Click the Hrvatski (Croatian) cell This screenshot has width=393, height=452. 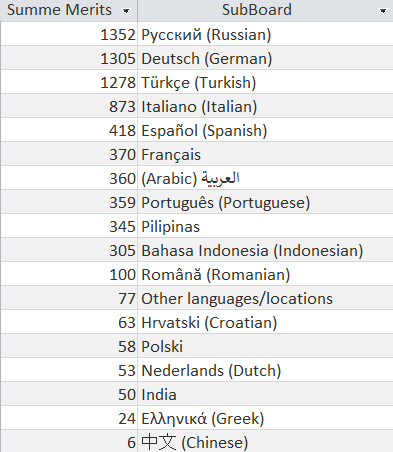point(265,322)
